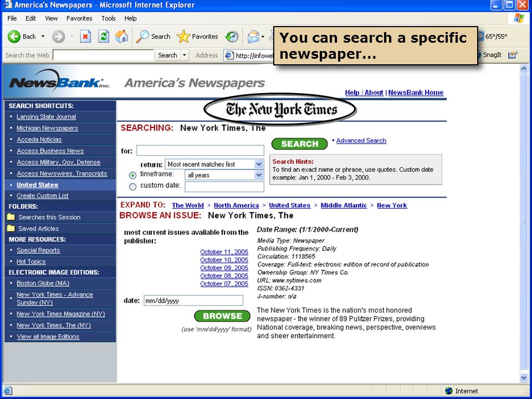
Task: Open the Edit menu
Action: pos(30,18)
